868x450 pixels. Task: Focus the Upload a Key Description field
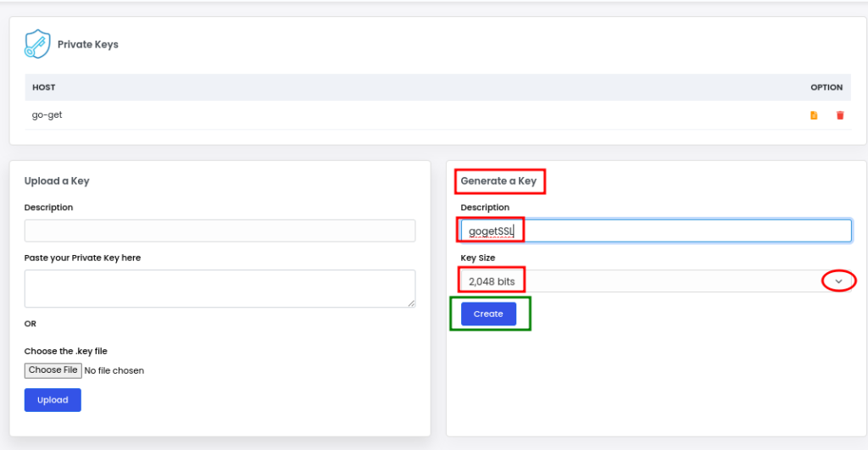click(220, 231)
